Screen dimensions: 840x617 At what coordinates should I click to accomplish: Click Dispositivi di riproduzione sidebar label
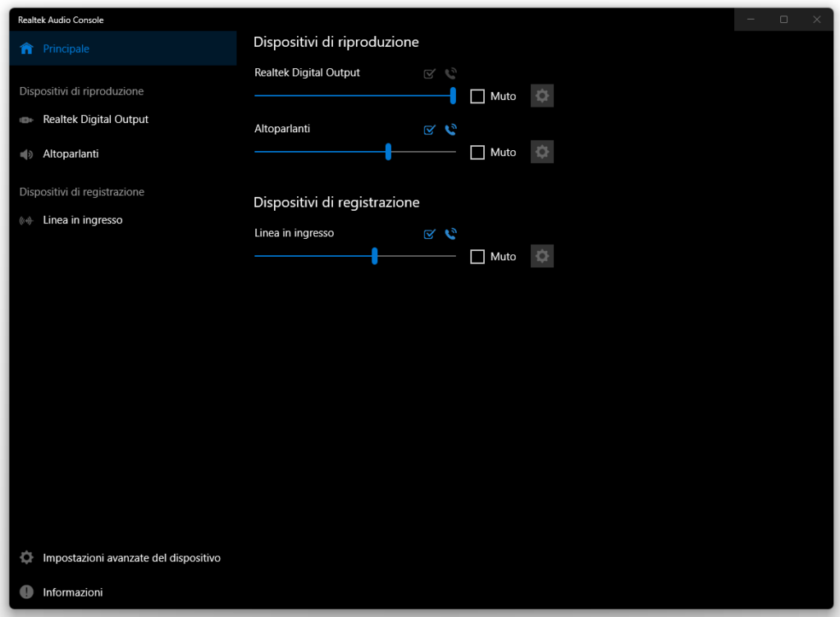pos(81,91)
